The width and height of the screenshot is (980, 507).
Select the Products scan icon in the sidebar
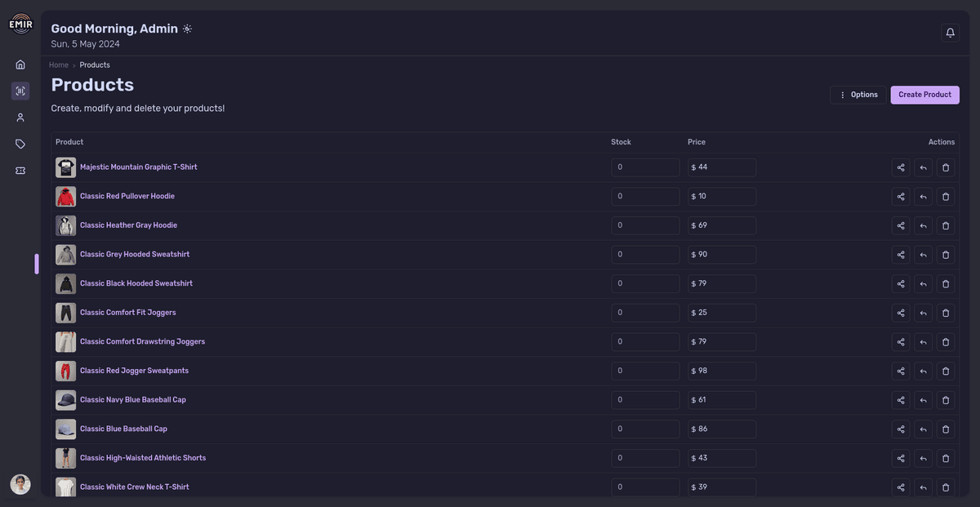point(20,91)
